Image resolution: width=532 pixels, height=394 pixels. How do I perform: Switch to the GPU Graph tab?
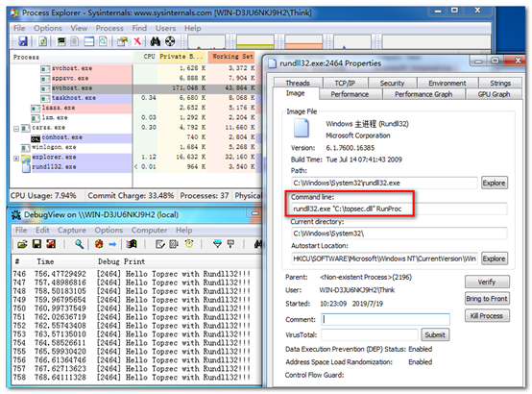494,94
